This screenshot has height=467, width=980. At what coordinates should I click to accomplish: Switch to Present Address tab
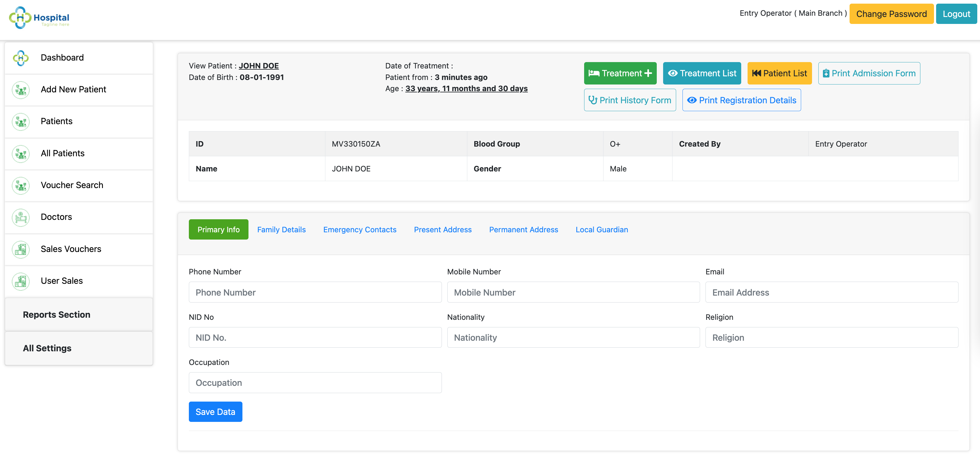pyautogui.click(x=442, y=230)
